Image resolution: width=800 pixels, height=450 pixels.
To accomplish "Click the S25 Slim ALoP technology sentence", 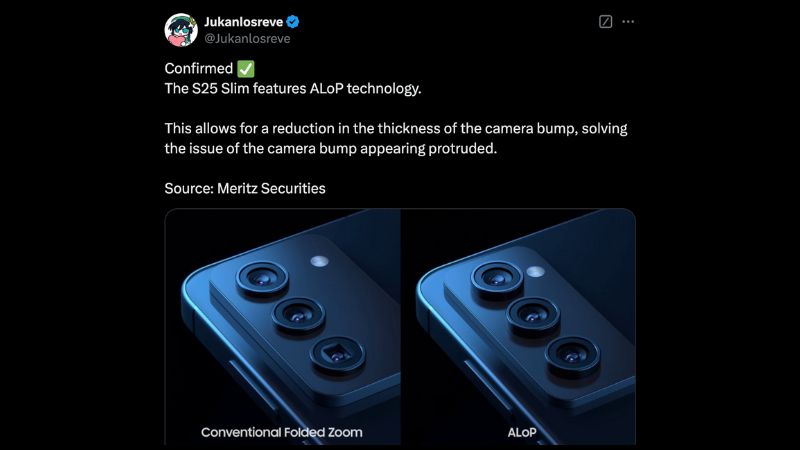I will coord(293,89).
